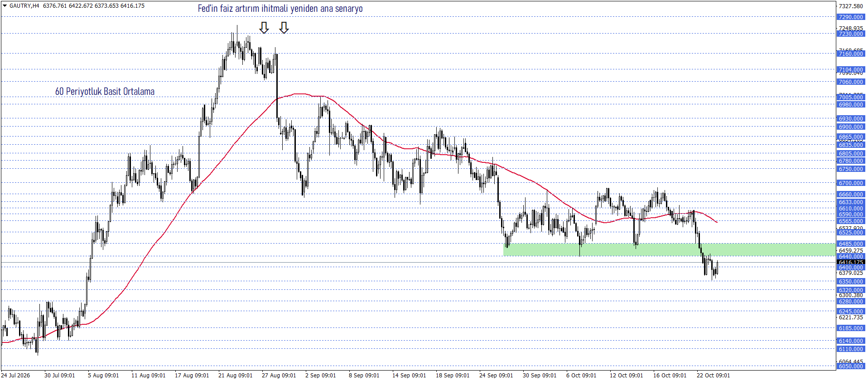
Task: Click the 6245.000 price level label
Action: click(851, 312)
